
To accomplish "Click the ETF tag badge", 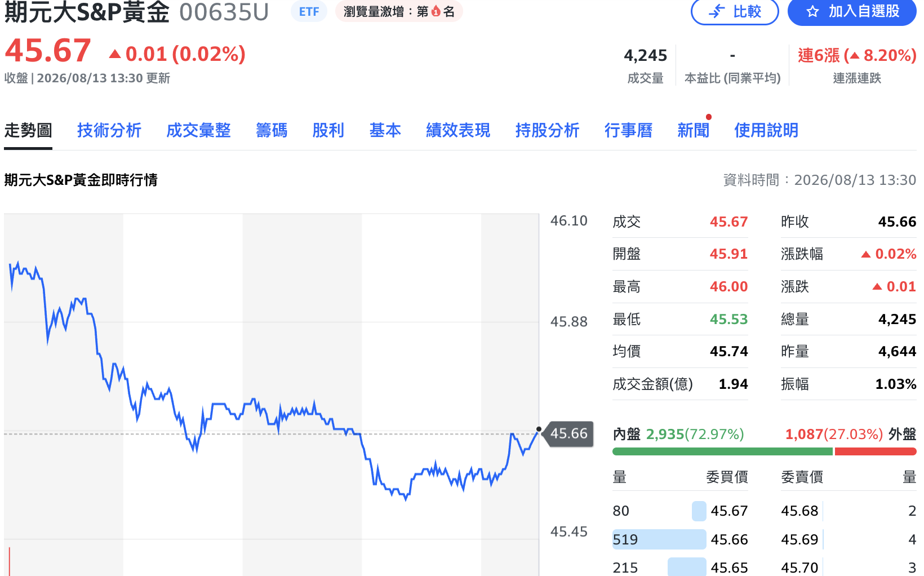I will click(x=309, y=11).
